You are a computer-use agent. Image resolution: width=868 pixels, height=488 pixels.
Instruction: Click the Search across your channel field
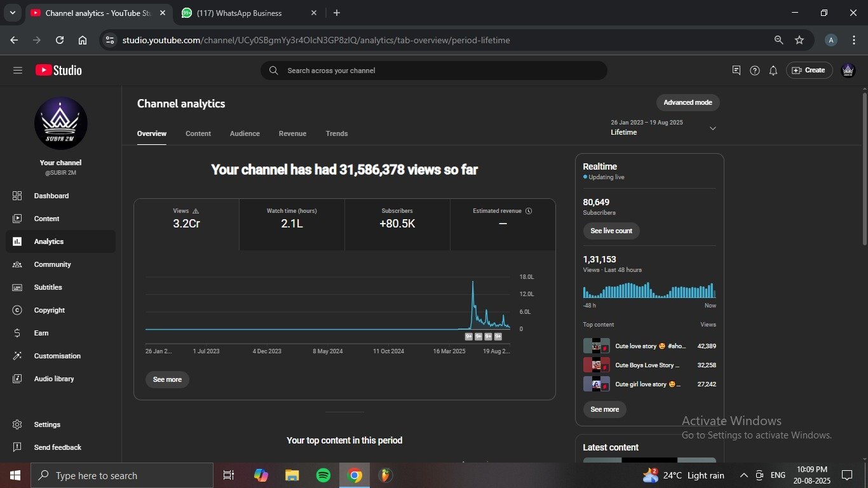click(x=434, y=71)
